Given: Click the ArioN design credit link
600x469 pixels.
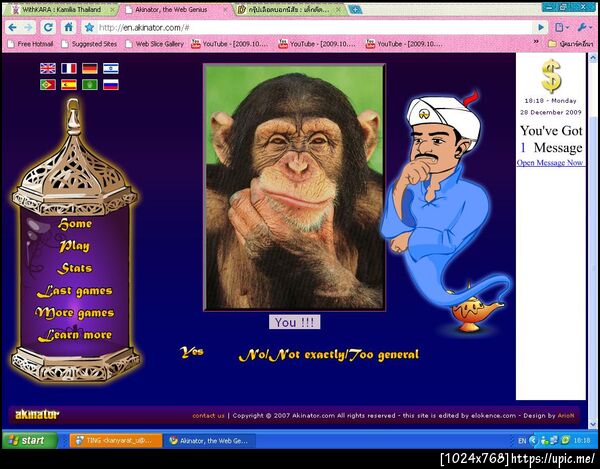Looking at the screenshot, I should coord(566,416).
